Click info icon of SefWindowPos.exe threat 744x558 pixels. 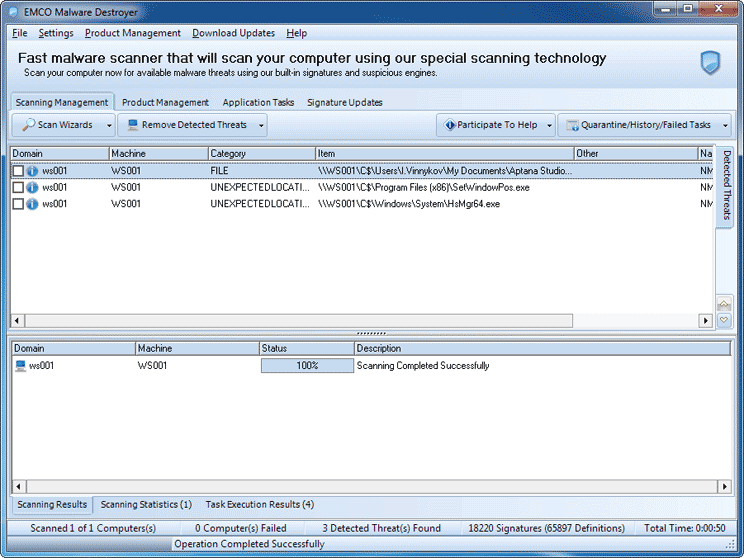pos(32,187)
